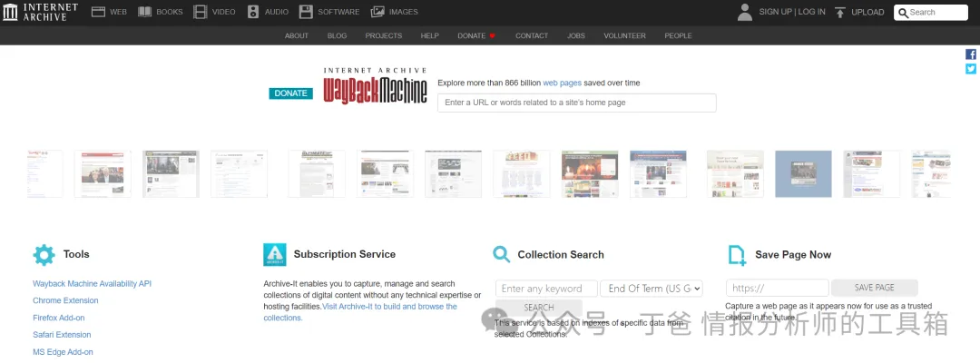This screenshot has width=980, height=363.
Task: Click the IMAGES label in top navigation
Action: (403, 12)
